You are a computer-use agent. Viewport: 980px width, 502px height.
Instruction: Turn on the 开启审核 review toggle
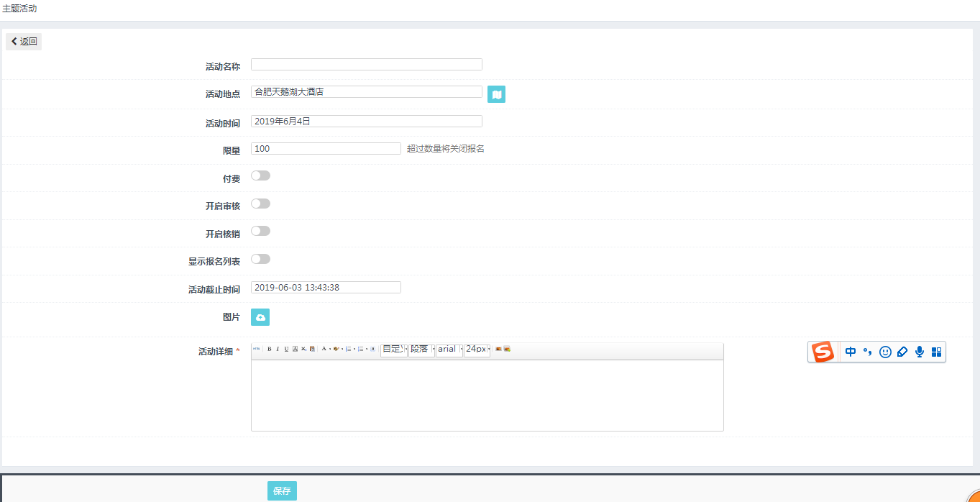click(260, 203)
